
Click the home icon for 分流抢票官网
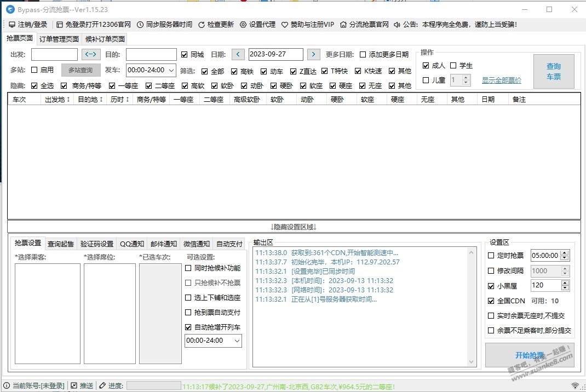343,25
